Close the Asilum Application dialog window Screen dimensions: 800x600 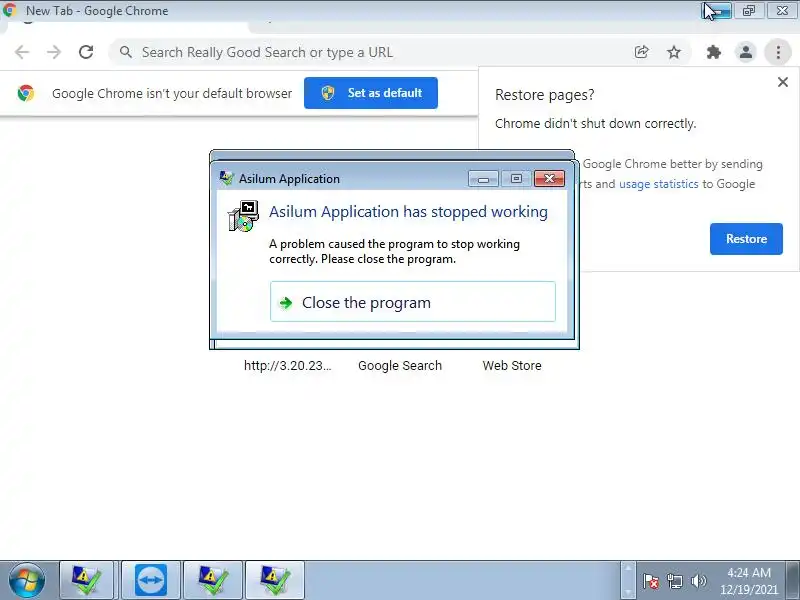[549, 179]
